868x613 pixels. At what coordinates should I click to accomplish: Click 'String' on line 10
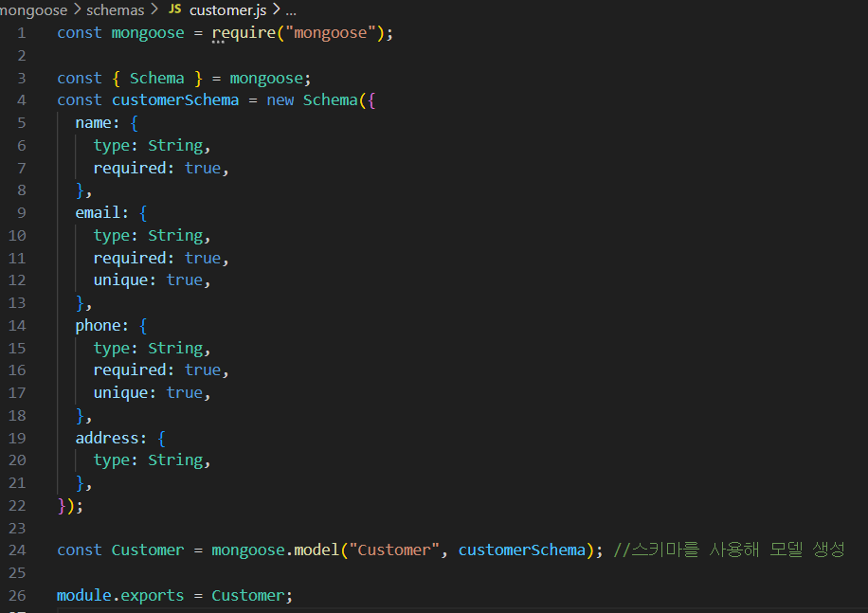coord(175,236)
